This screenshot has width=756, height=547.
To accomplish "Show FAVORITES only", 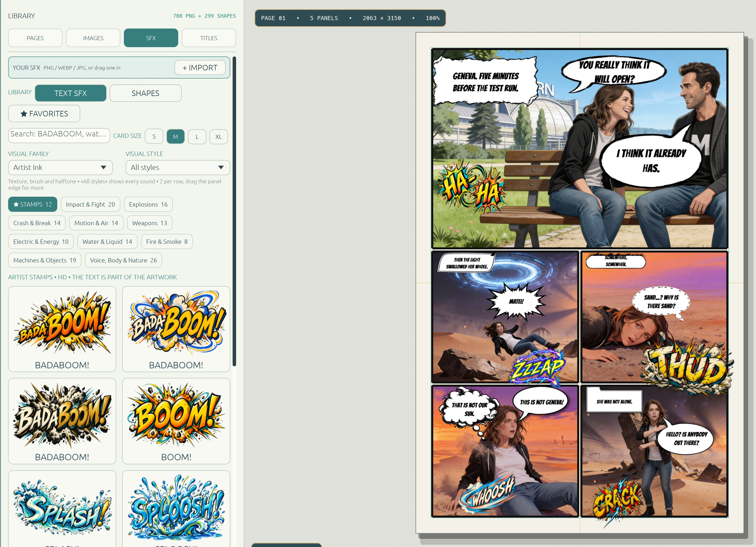I will click(x=44, y=114).
